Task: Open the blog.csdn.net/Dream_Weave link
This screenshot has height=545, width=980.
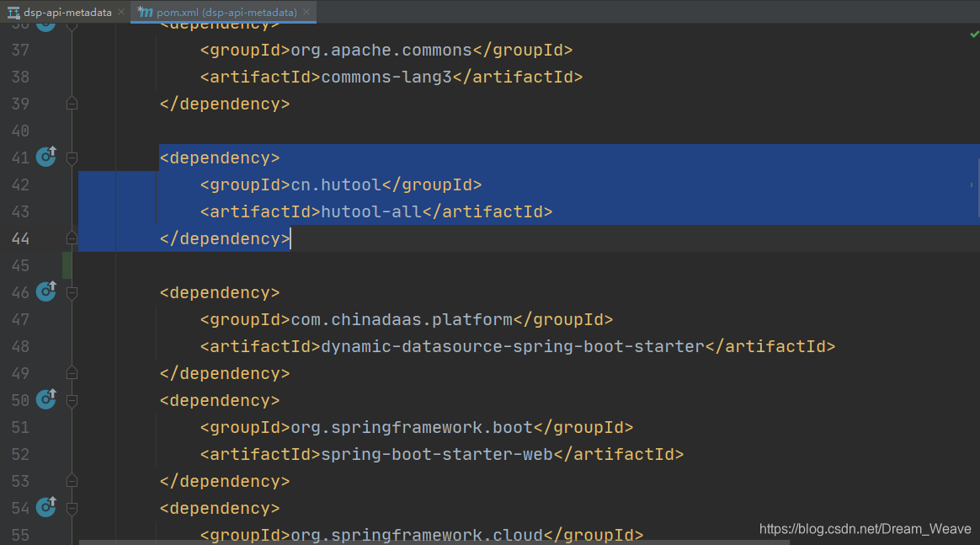Action: pos(865,529)
